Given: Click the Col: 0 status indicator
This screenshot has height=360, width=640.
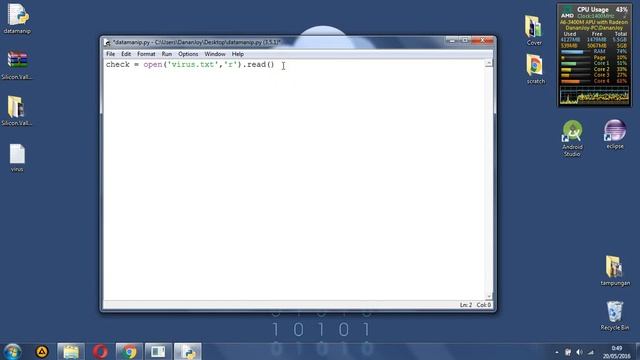Looking at the screenshot, I should pos(484,305).
